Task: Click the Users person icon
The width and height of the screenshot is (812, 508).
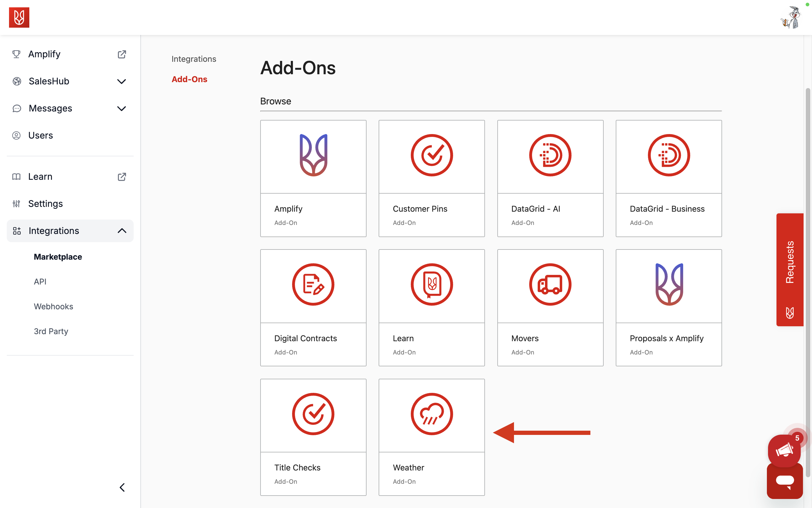Action: [16, 135]
